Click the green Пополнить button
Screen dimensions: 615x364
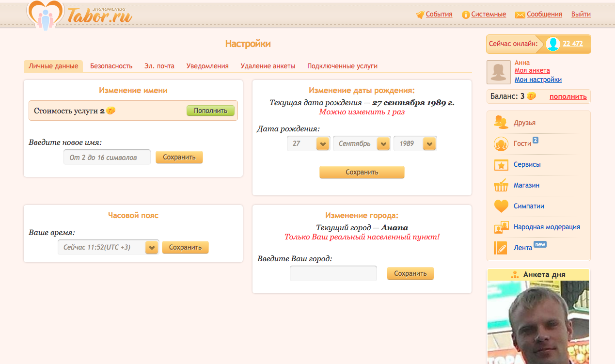pos(210,111)
